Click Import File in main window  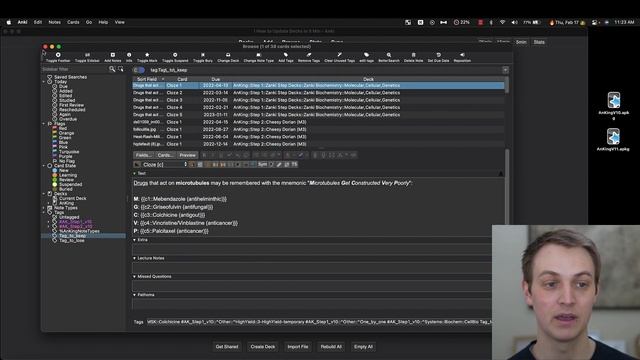(298, 347)
